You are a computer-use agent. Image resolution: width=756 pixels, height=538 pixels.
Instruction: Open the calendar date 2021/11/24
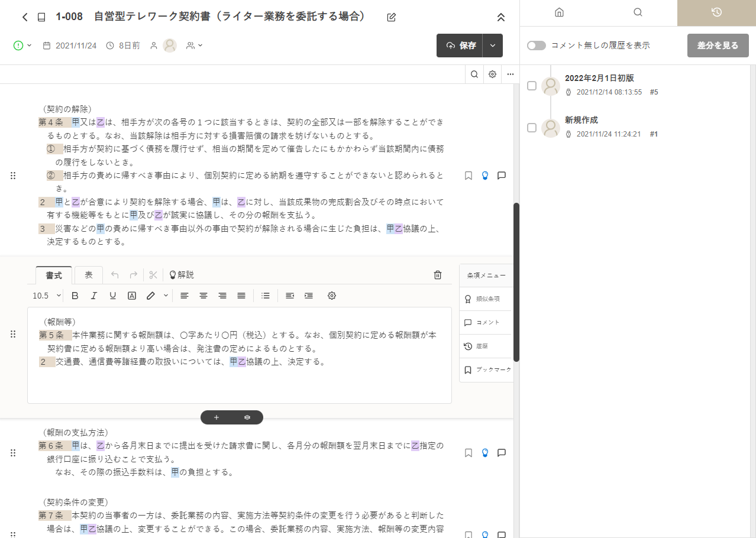click(x=70, y=46)
